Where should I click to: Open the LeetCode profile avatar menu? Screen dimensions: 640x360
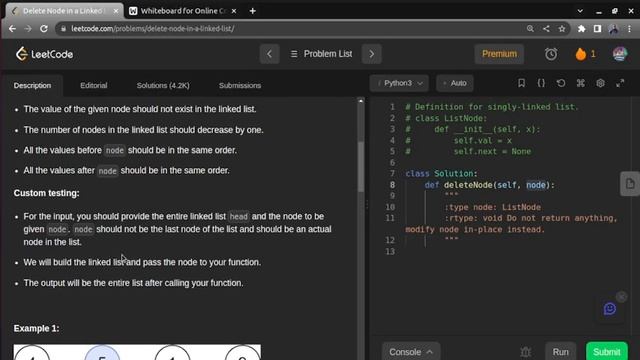(620, 54)
